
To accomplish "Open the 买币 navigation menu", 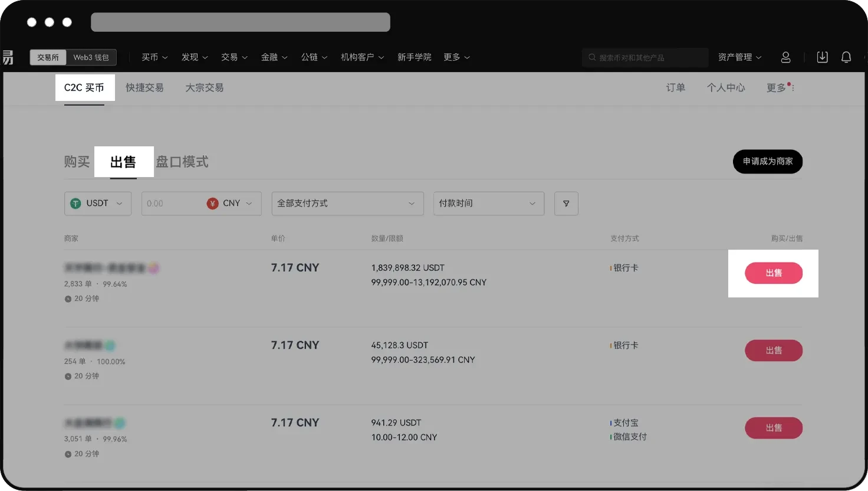I will click(x=154, y=57).
